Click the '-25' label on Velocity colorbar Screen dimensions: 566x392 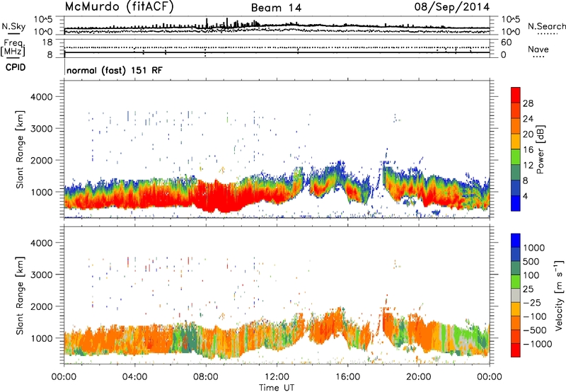point(532,303)
